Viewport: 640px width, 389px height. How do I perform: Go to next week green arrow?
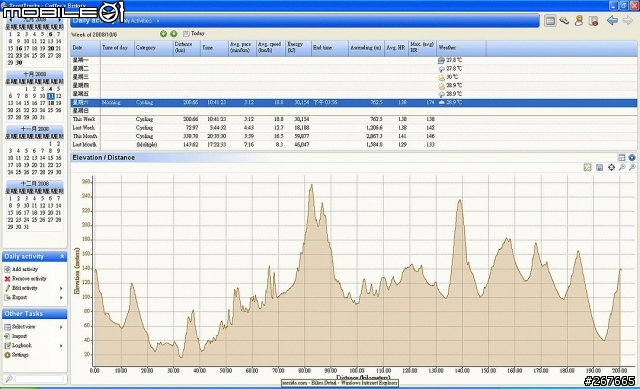click(173, 34)
